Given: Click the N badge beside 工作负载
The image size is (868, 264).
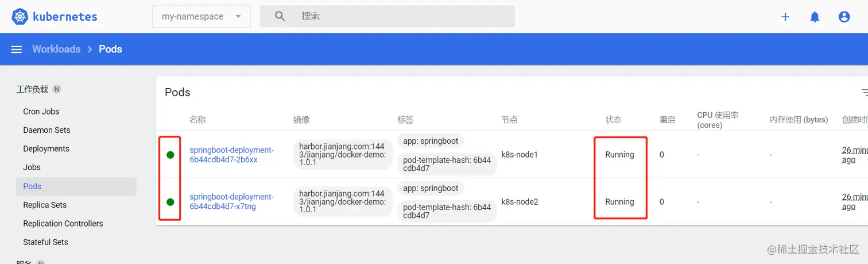Looking at the screenshot, I should coord(56,89).
